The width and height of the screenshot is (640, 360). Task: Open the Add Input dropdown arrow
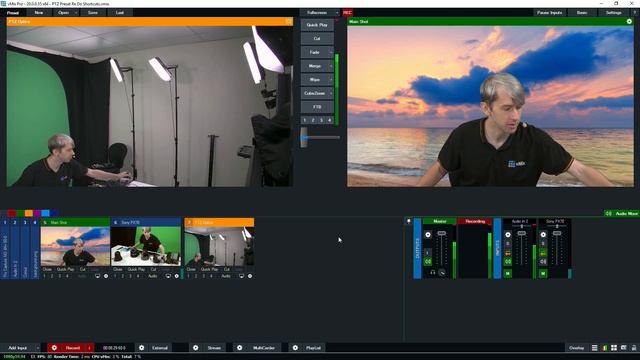tap(38, 348)
